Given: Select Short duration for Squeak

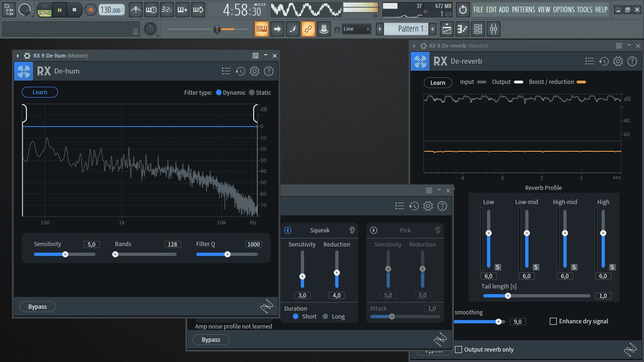Looking at the screenshot, I should pos(296,316).
